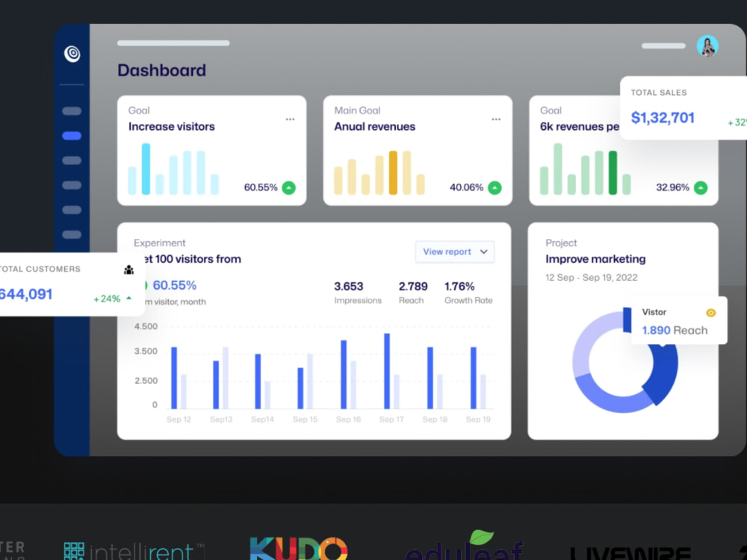Screen dimensions: 747x560
Task: Click green up arrow beside 60.55%
Action: coord(288,187)
